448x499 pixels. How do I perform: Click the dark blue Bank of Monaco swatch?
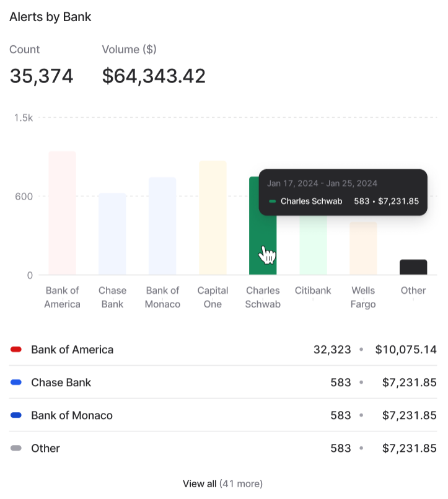tap(17, 415)
